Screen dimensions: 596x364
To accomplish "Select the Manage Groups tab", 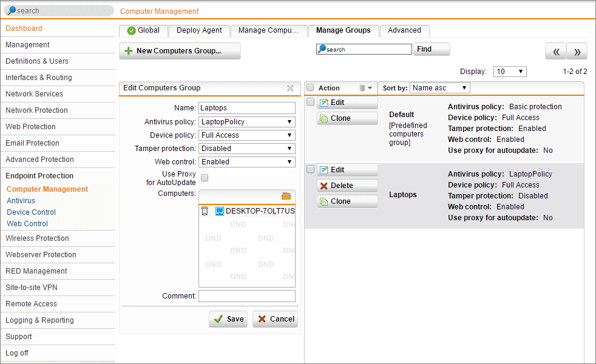I will point(344,30).
